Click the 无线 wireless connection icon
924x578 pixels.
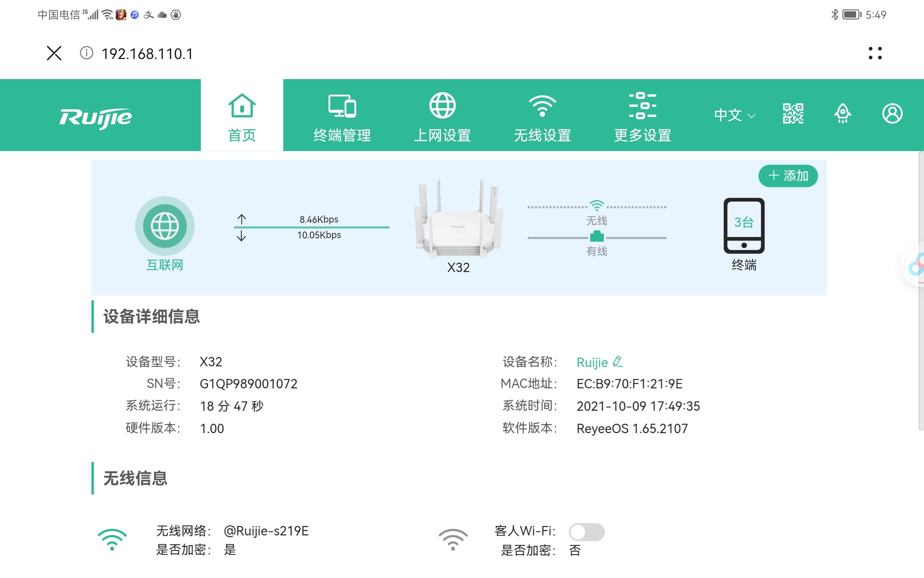[x=597, y=206]
